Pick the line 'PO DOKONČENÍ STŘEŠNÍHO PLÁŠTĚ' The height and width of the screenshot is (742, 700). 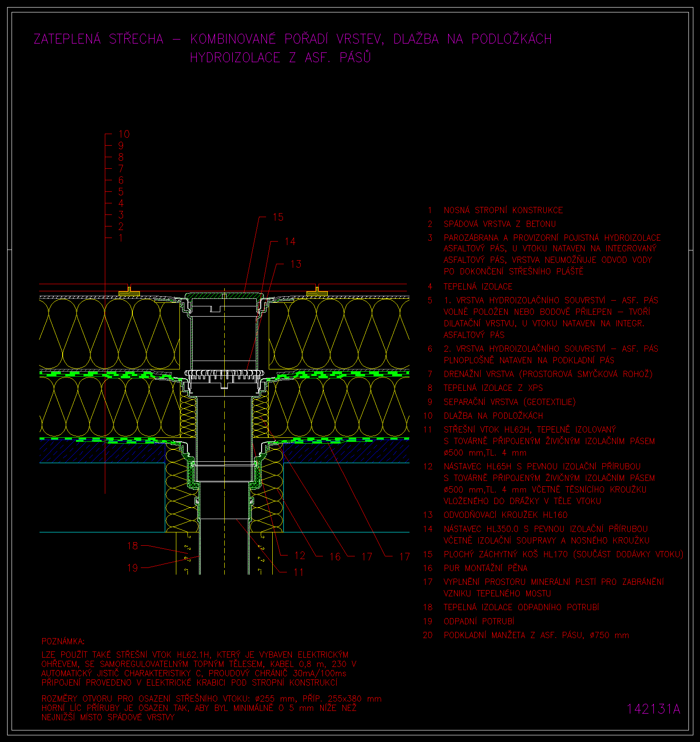point(513,271)
